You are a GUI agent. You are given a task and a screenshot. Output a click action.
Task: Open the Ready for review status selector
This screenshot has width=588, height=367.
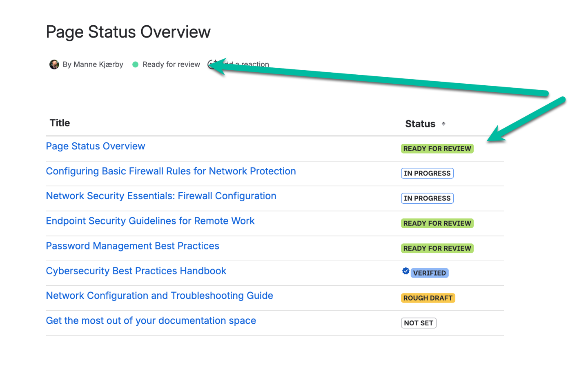171,65
